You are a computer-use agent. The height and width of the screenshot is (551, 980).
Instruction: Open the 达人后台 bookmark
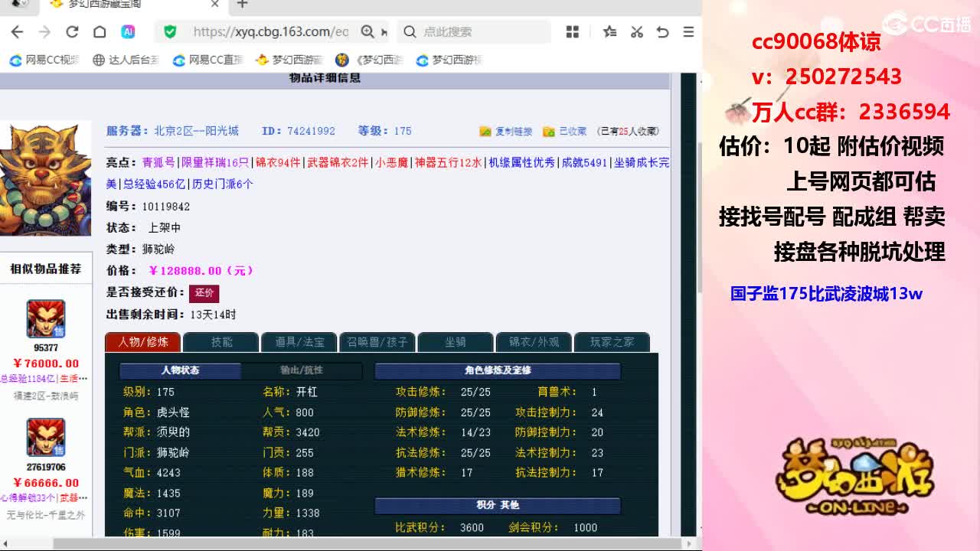pos(126,60)
